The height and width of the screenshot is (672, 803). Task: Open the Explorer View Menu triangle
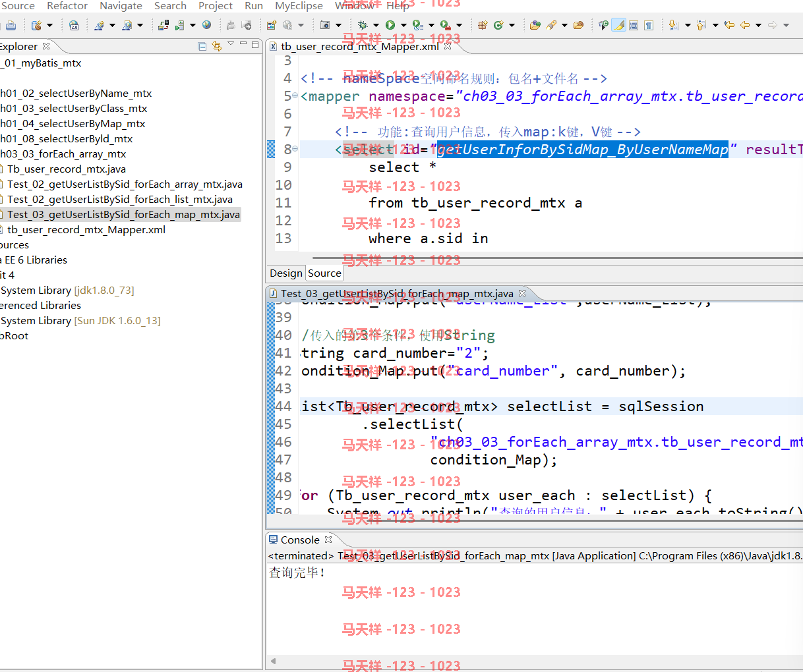(231, 43)
